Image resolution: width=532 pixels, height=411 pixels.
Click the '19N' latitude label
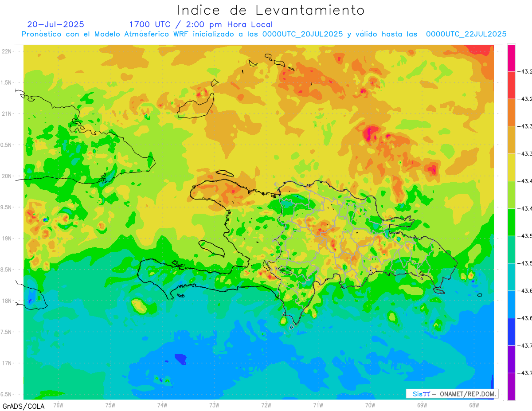pyautogui.click(x=8, y=238)
